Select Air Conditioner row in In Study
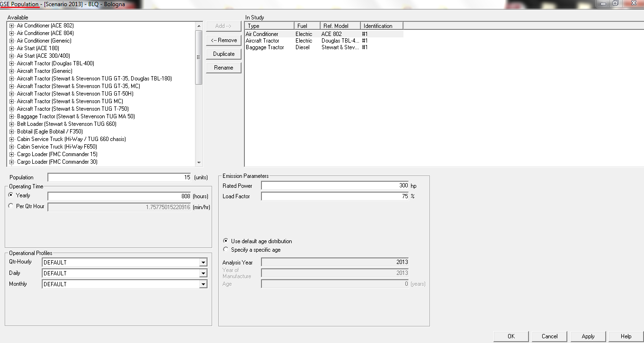This screenshot has height=343, width=644. [324, 34]
